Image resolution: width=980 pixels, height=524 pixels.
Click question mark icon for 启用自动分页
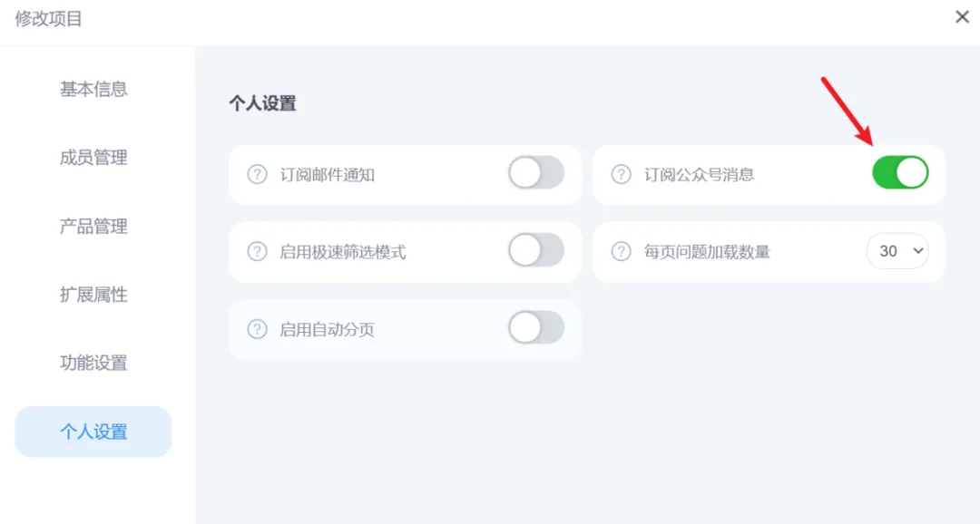point(258,329)
